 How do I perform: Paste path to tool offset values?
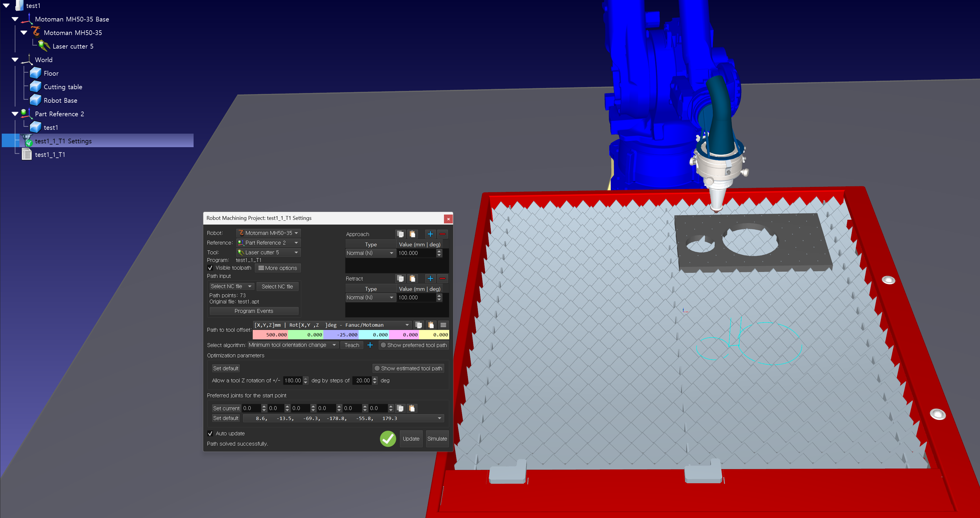tap(431, 325)
